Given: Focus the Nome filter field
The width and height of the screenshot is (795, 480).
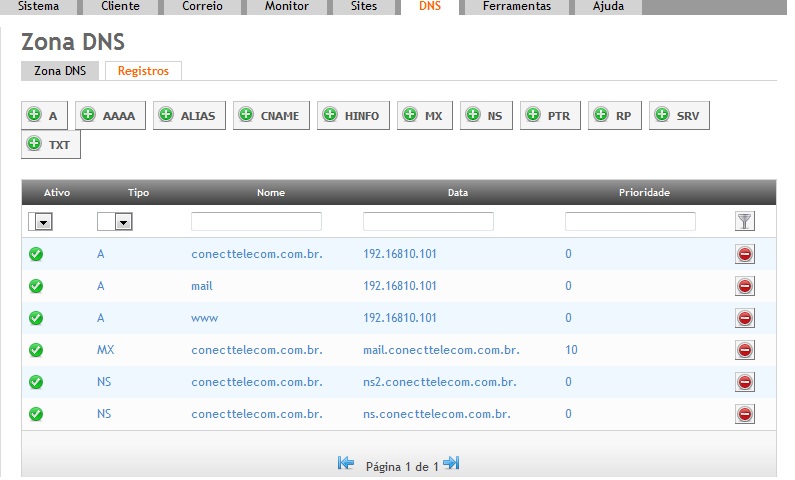Looking at the screenshot, I should coord(257,221).
